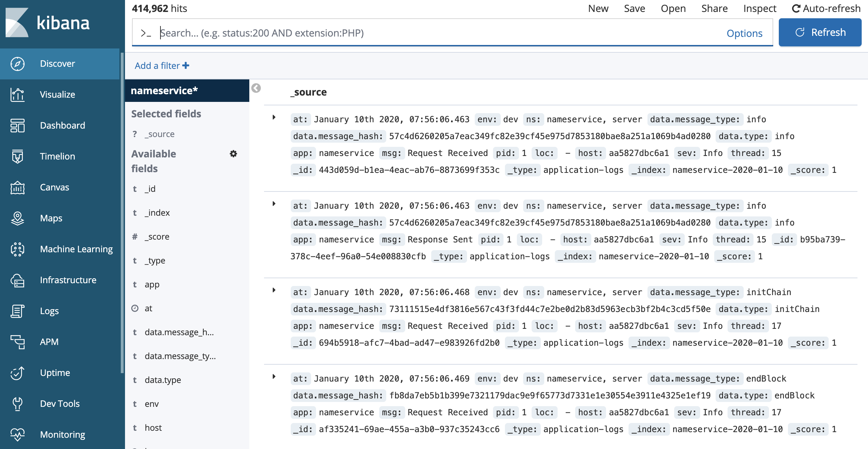Expand the initChain log entry
The image size is (868, 449).
point(274,291)
